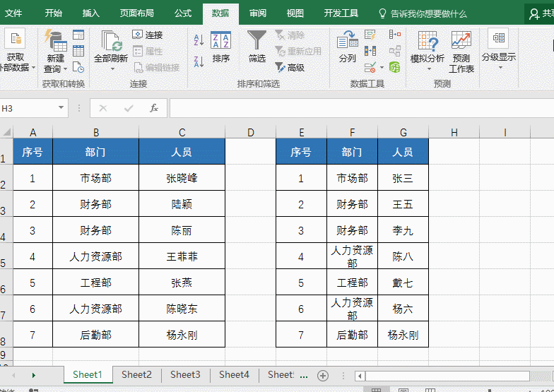The width and height of the screenshot is (554, 392).
Task: Click the Refresh All icon
Action: pyautogui.click(x=110, y=41)
